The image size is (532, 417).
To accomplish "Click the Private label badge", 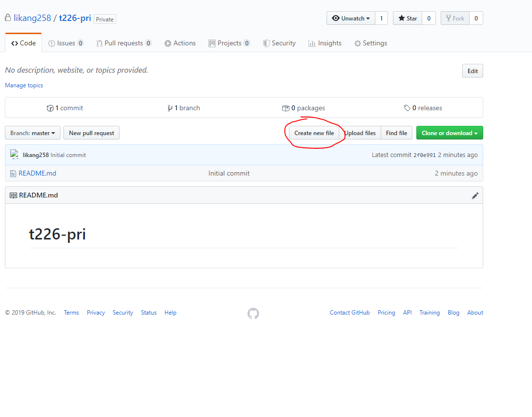I will tap(105, 20).
